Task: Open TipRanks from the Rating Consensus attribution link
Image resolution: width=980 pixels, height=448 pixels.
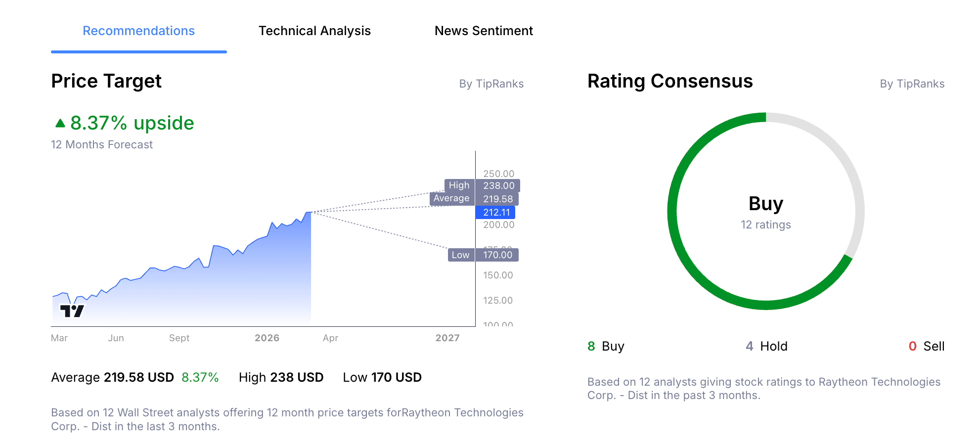Action: point(912,84)
